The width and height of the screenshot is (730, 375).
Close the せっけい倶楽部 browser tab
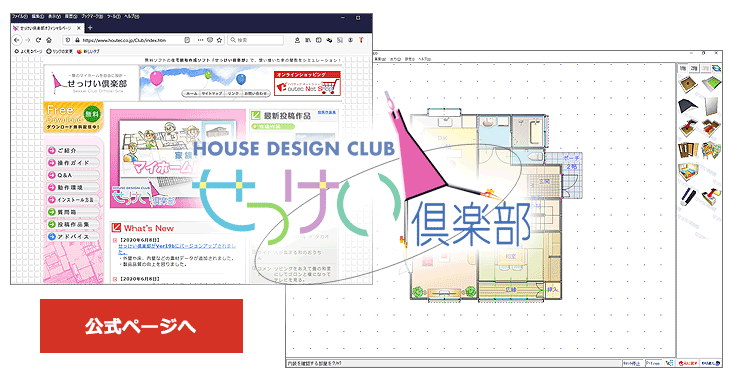click(x=79, y=28)
